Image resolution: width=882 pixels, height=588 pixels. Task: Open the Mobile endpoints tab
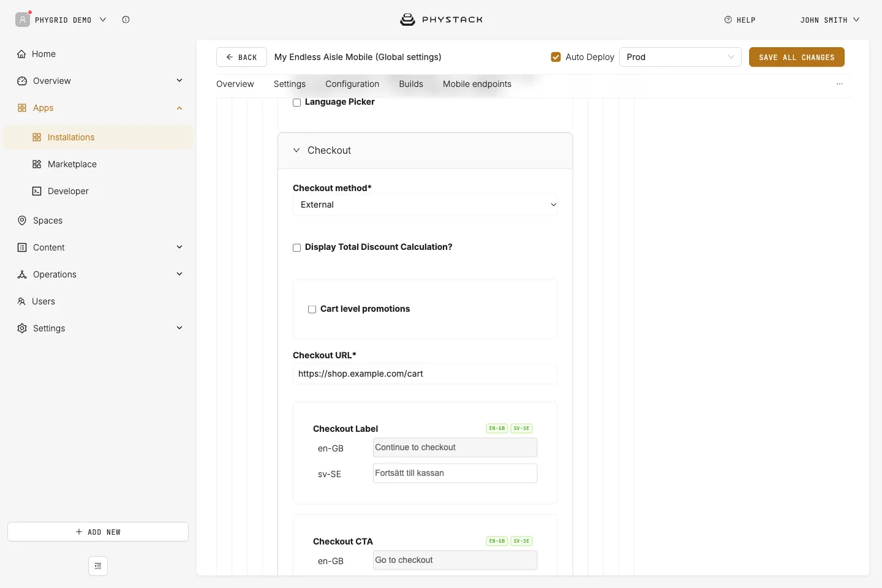click(x=477, y=84)
